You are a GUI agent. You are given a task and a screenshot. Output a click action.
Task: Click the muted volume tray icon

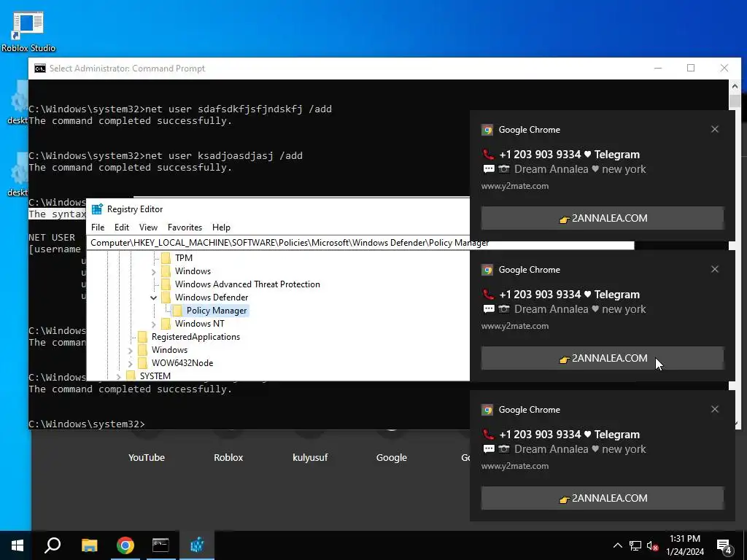653,545
